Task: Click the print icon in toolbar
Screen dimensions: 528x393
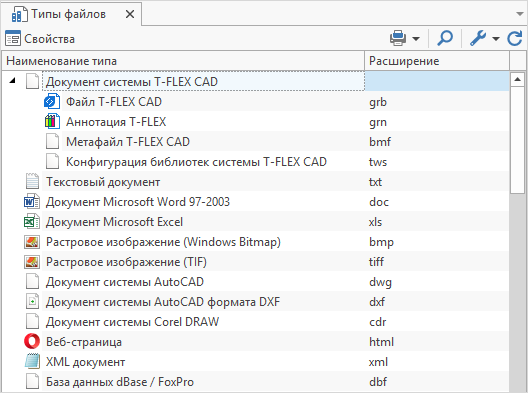Action: click(x=398, y=38)
